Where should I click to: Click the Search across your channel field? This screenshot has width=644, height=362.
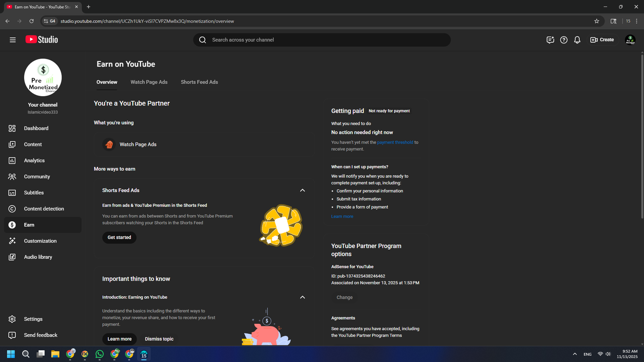(x=322, y=40)
